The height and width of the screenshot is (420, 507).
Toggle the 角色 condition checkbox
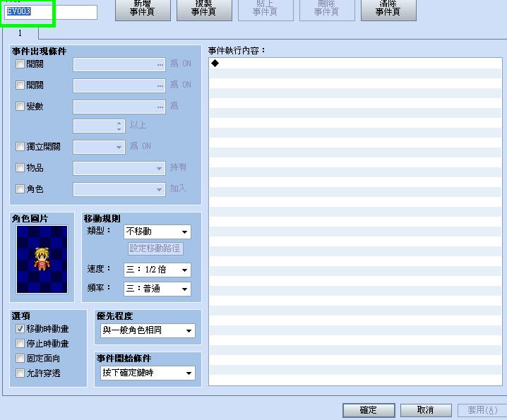tap(20, 188)
